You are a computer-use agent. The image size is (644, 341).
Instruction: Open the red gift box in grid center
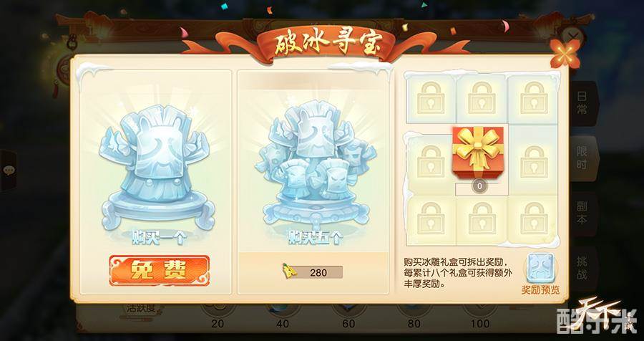point(478,148)
